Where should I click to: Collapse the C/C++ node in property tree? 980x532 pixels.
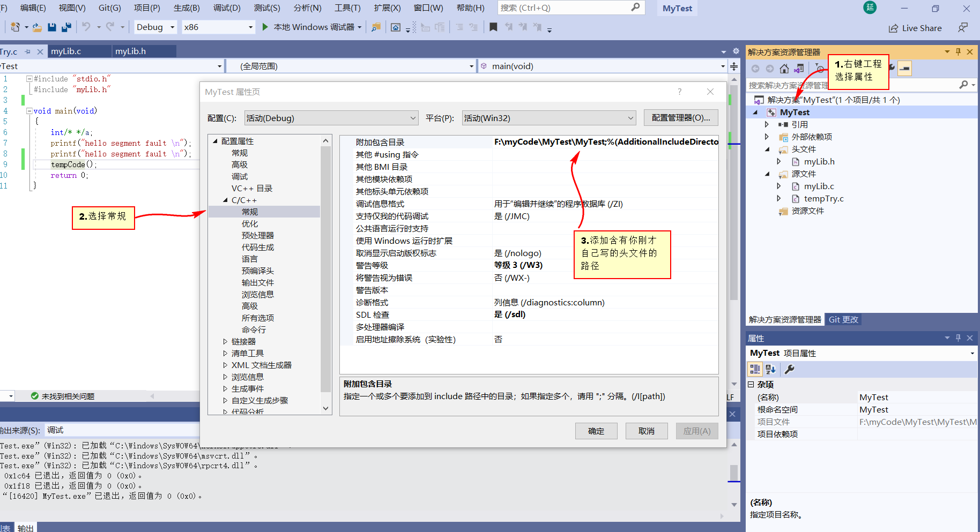pyautogui.click(x=226, y=200)
